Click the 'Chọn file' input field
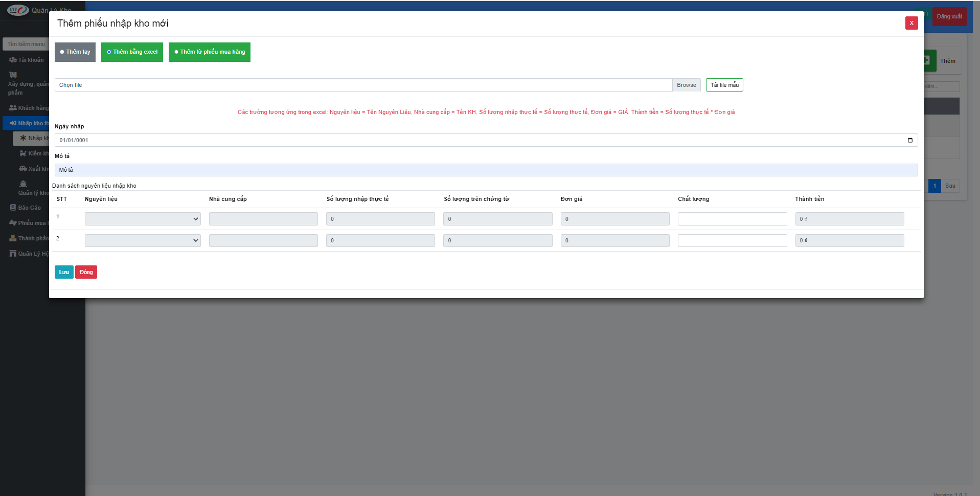 point(363,85)
